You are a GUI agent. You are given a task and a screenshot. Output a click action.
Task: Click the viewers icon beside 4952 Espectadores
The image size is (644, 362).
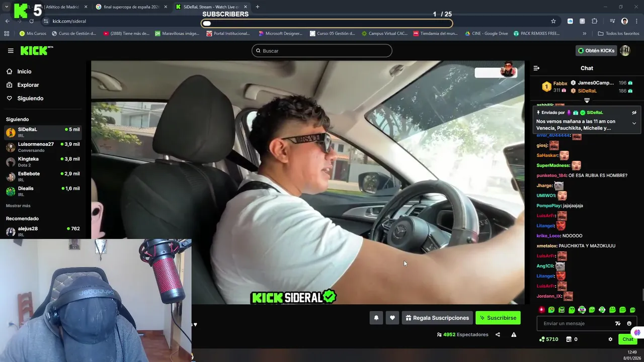coord(439,334)
